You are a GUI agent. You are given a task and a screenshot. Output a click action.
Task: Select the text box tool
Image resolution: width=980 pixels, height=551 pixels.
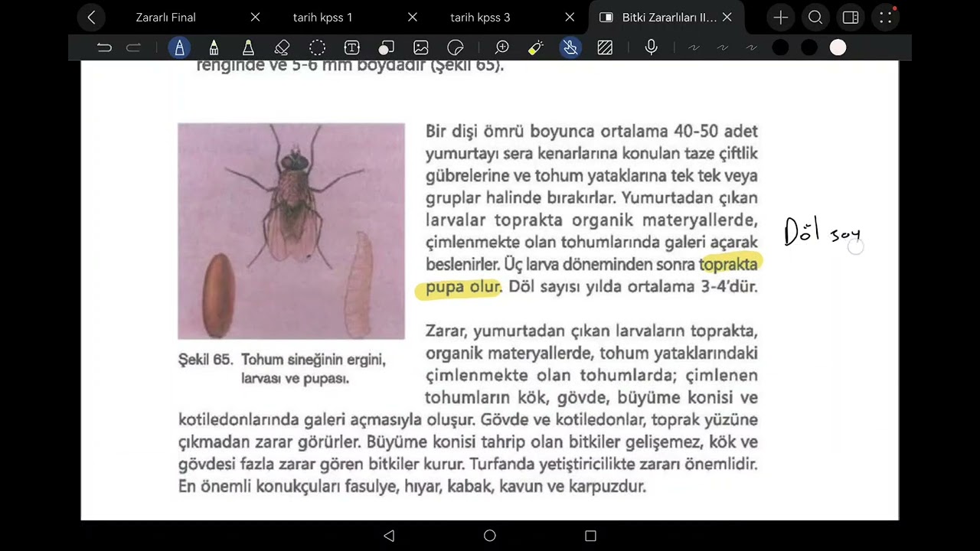351,47
